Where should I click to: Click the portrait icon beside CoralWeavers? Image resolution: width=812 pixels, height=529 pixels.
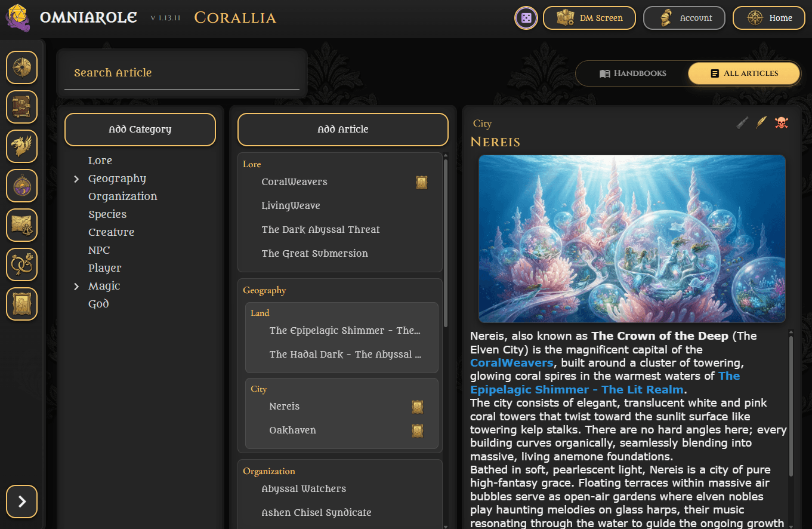tap(422, 182)
